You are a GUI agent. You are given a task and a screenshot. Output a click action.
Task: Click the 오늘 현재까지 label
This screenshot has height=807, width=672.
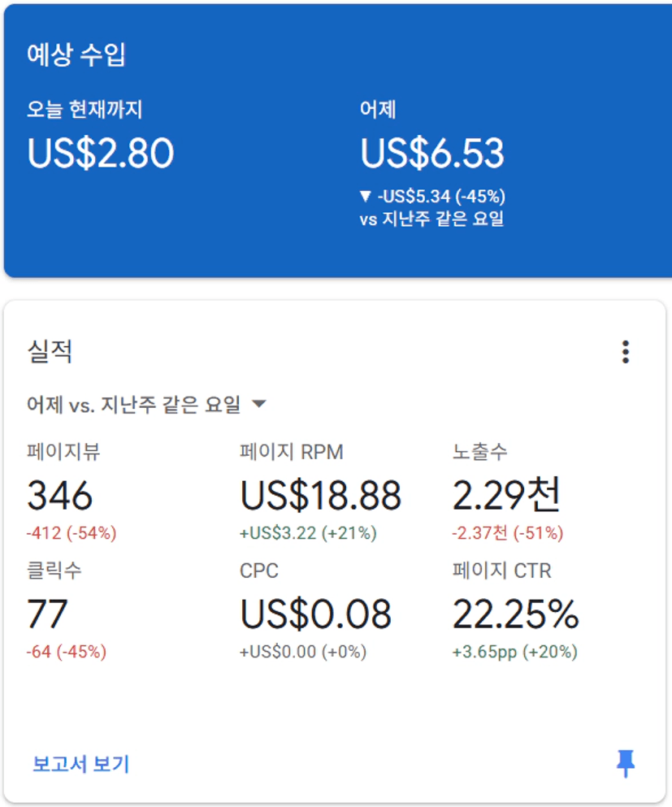85,110
